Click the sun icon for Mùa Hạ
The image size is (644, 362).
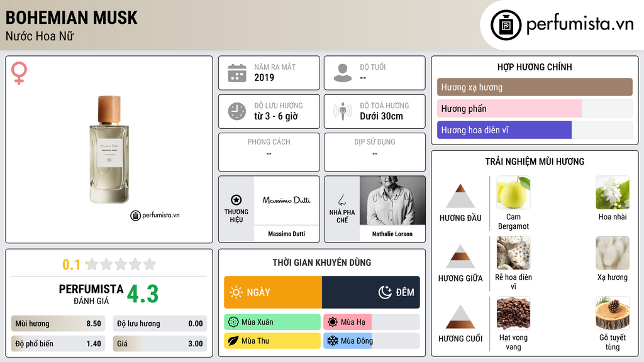[333, 322]
